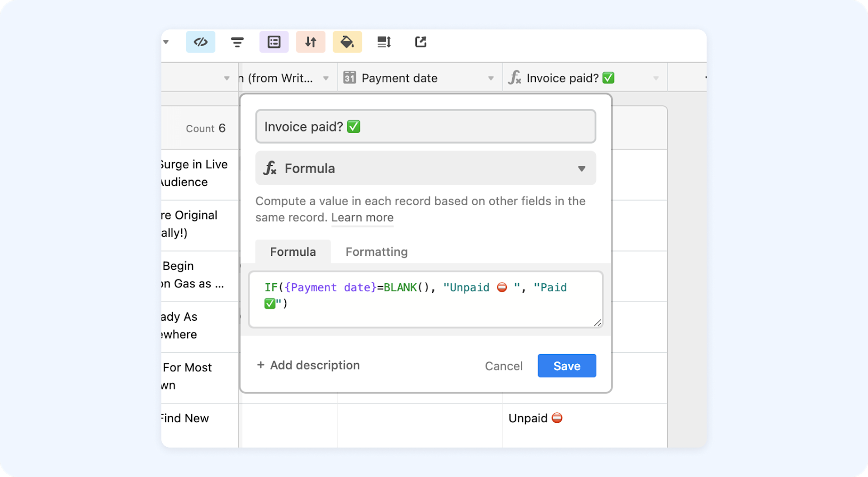The height and width of the screenshot is (477, 868).
Task: Select the Formula tab
Action: tap(292, 252)
